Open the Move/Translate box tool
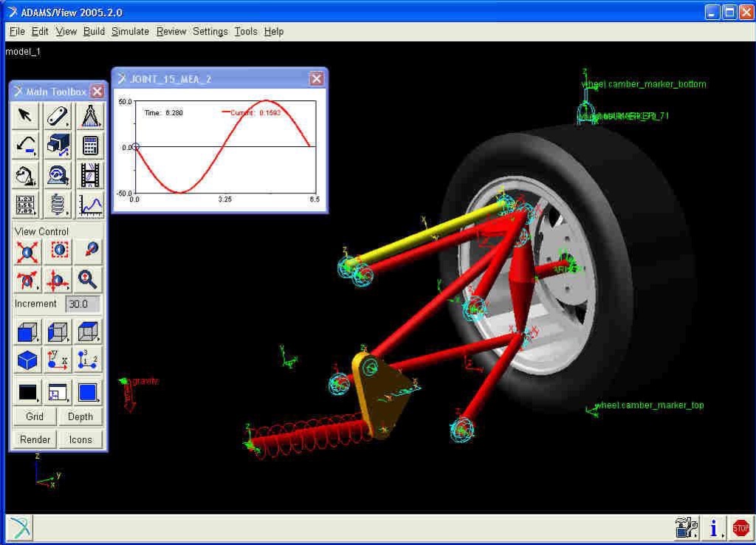The width and height of the screenshot is (756, 545). 58,145
